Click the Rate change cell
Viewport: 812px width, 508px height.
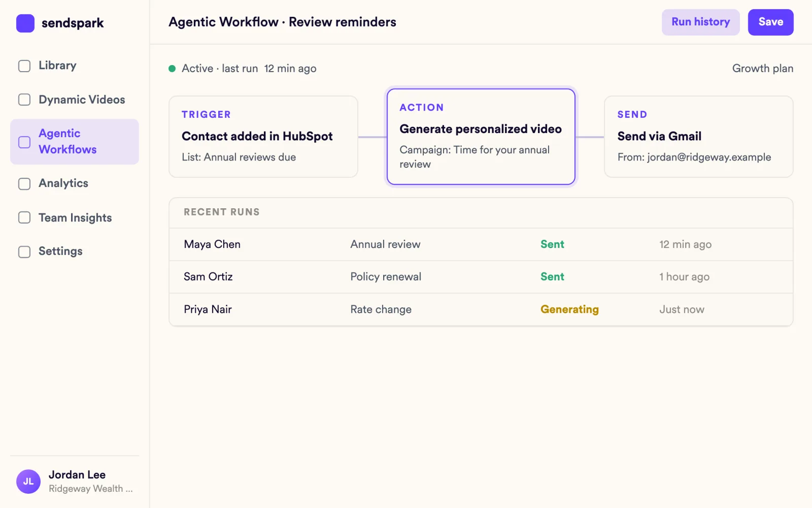381,309
